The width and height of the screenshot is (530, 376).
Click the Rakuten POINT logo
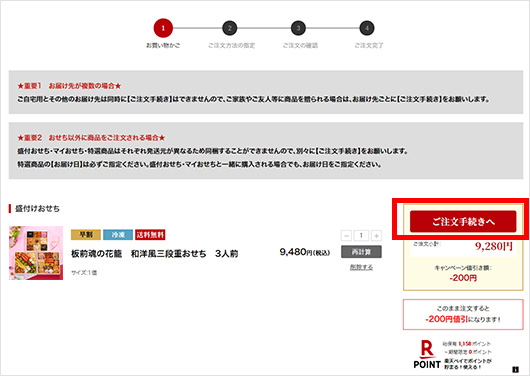point(427,355)
